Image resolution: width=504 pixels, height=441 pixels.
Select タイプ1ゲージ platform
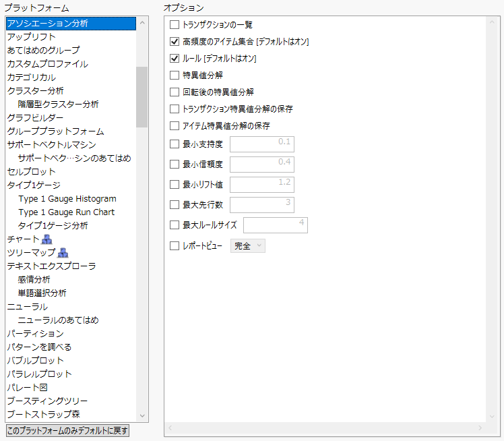[71, 185]
